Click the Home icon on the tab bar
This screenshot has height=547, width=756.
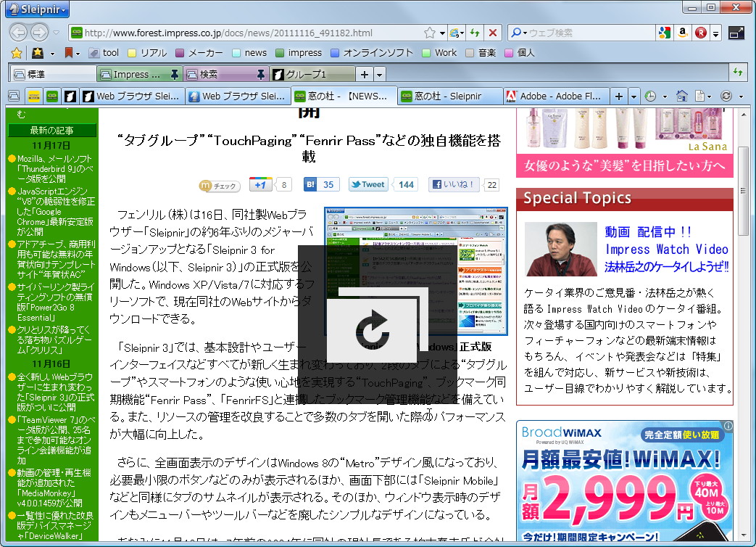tap(681, 95)
